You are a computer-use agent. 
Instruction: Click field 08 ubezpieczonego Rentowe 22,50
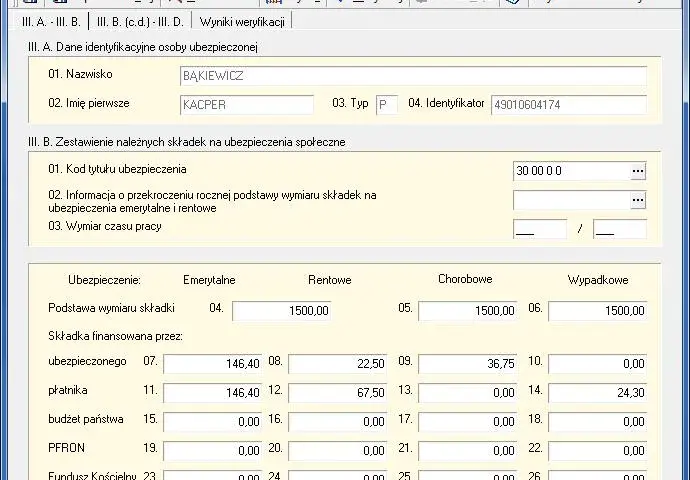tap(338, 364)
